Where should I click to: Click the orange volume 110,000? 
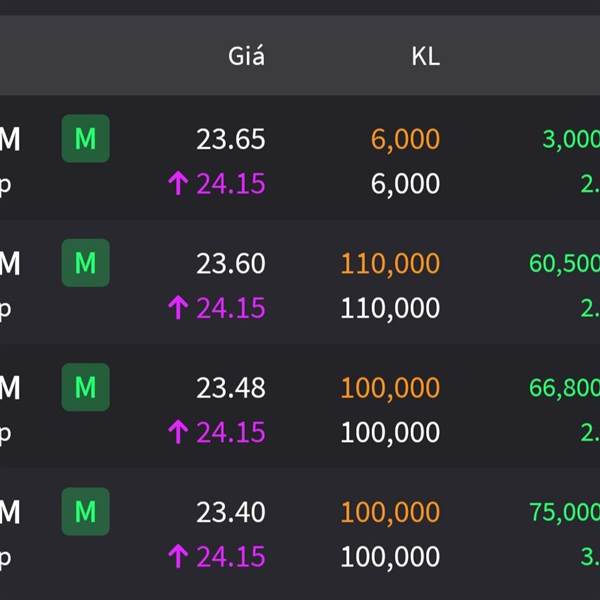tap(390, 263)
